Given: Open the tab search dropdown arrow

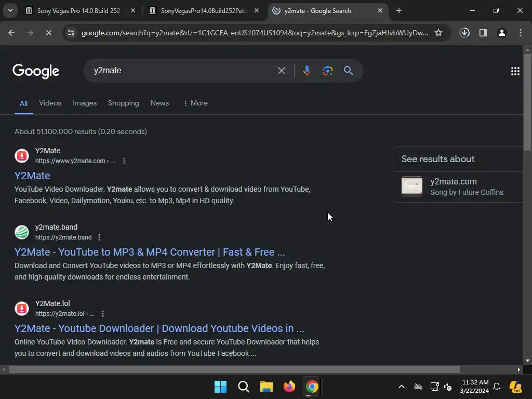Looking at the screenshot, I should pyautogui.click(x=10, y=10).
